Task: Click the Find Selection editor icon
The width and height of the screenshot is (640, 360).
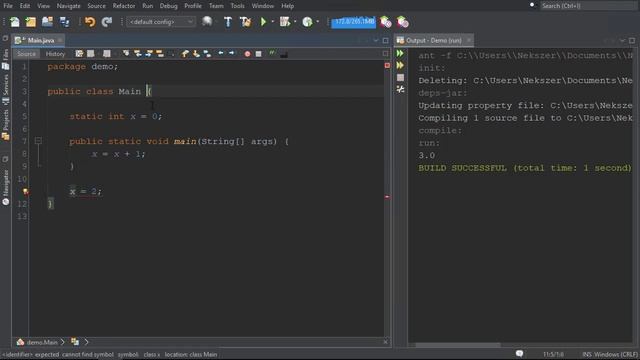Action: tap(126, 54)
